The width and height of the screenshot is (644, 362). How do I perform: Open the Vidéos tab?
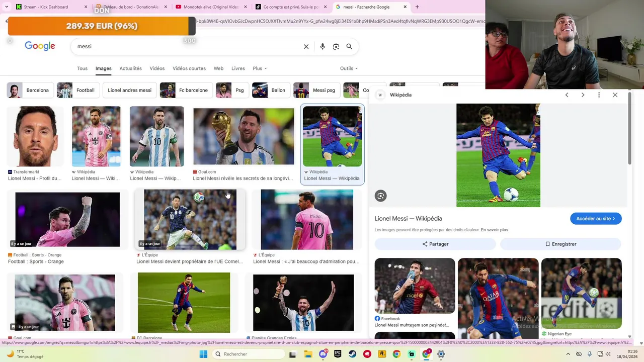[157, 68]
